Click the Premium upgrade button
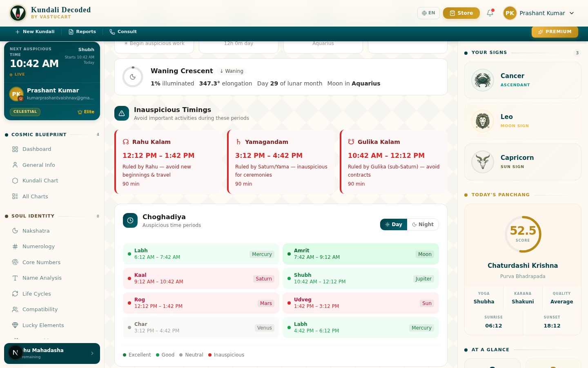 (x=555, y=32)
